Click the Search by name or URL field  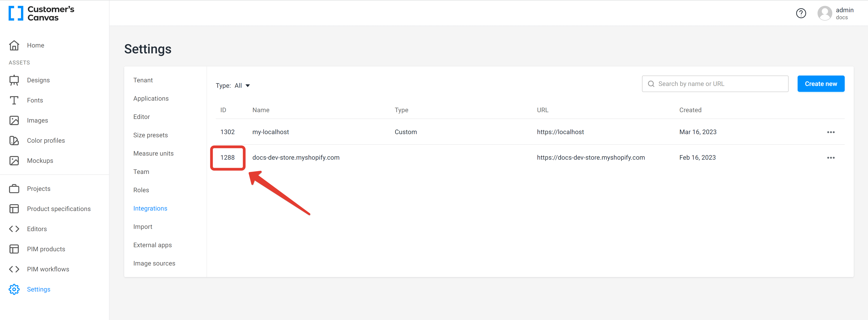[715, 84]
